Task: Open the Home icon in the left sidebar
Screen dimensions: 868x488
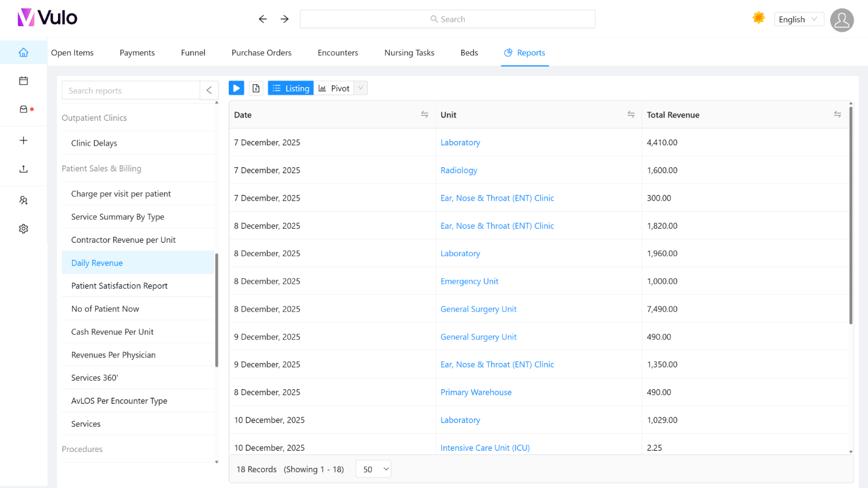Action: (23, 52)
